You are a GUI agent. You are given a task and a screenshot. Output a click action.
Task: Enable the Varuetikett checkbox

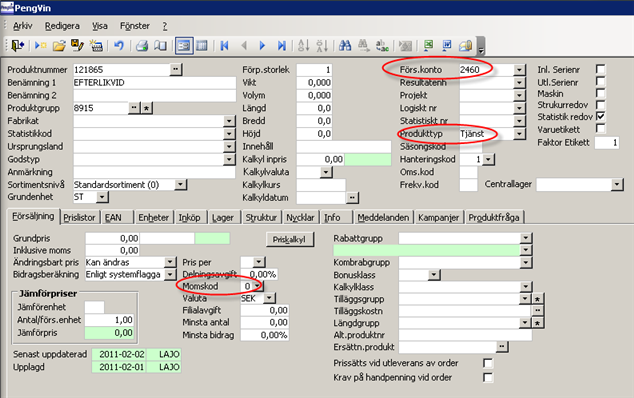tap(601, 129)
